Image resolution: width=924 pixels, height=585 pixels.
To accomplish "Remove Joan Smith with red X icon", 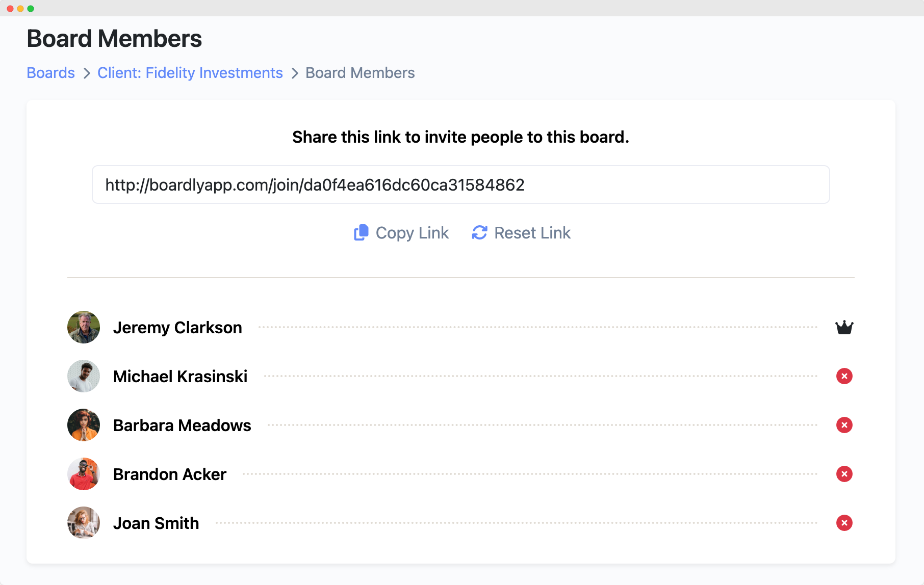I will point(844,523).
